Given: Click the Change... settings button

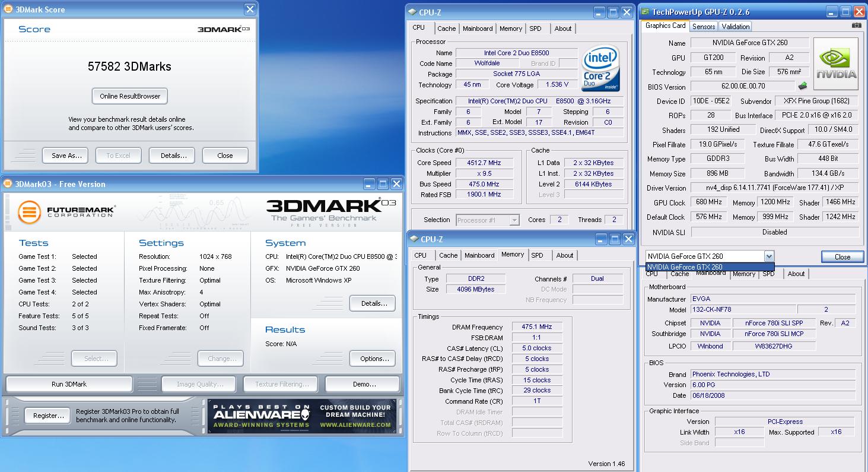Looking at the screenshot, I should (222, 359).
